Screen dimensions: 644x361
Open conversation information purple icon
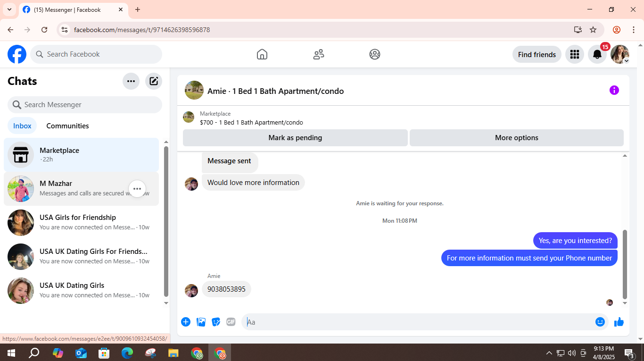tap(614, 90)
